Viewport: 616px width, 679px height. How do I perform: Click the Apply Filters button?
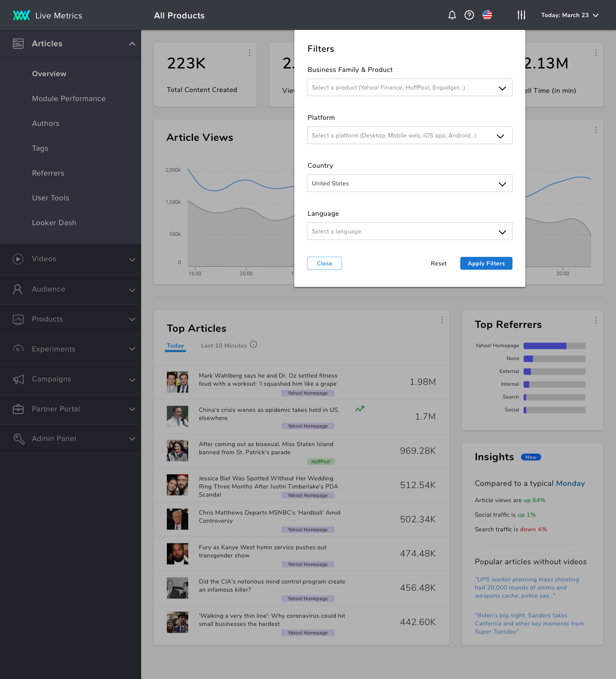pos(486,263)
